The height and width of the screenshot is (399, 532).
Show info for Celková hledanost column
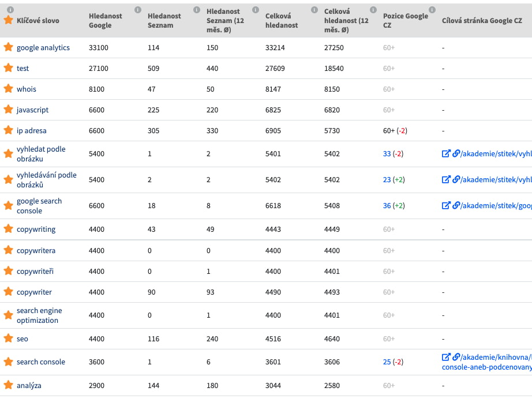[x=314, y=10]
